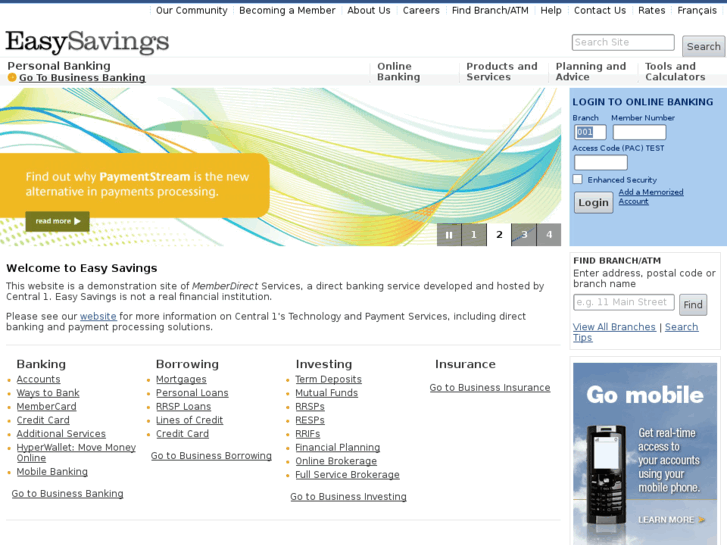Click the Login button

click(x=593, y=203)
